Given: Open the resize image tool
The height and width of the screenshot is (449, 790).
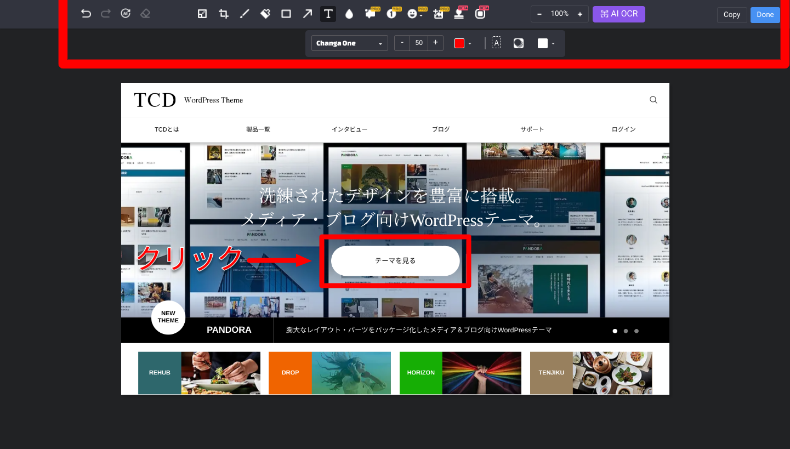Looking at the screenshot, I should coord(202,14).
